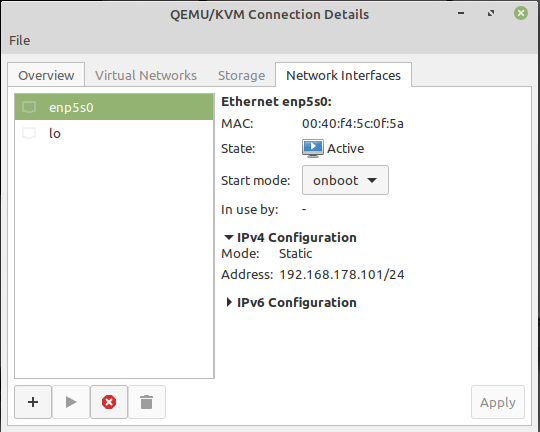This screenshot has height=432, width=540.
Task: Click the start interface play button
Action: 71,402
